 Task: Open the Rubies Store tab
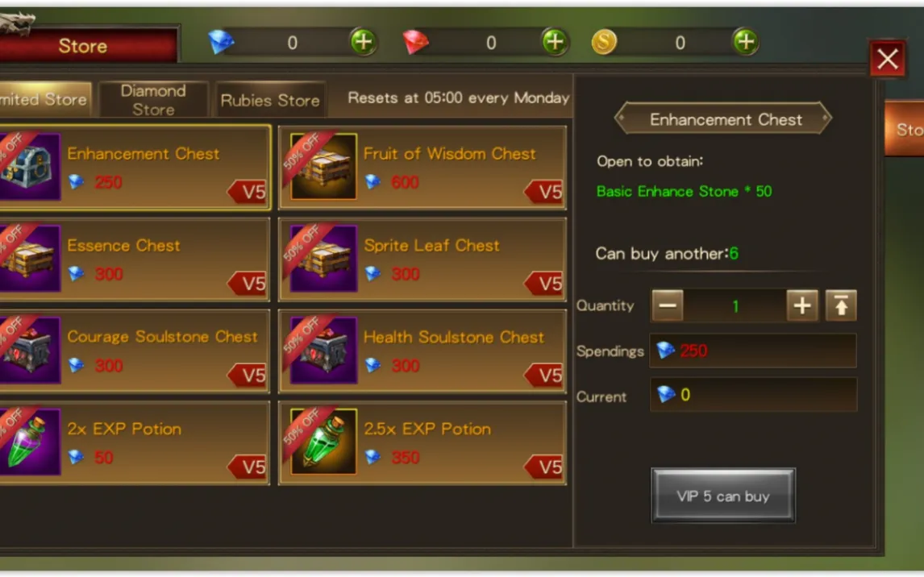click(x=270, y=99)
